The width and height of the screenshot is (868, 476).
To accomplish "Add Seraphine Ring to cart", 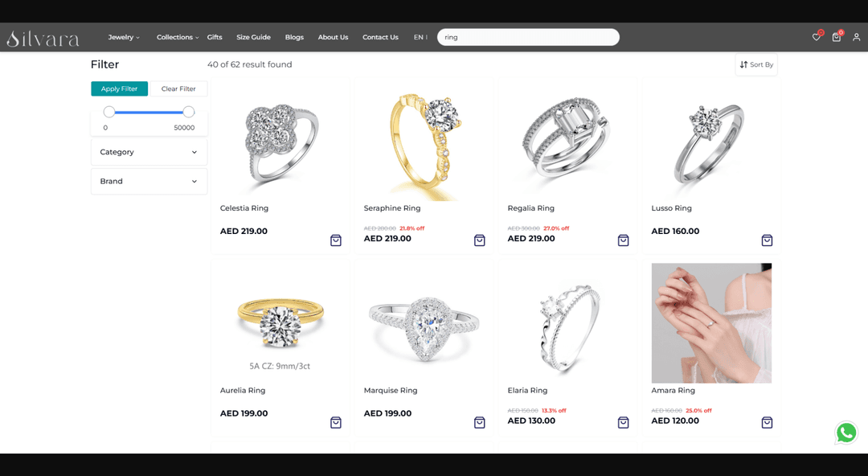I will click(479, 240).
